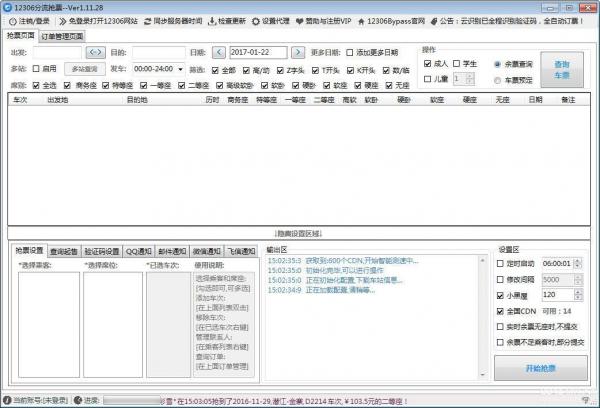Open departure time 00:00-24:00 dropdown
This screenshot has height=408, width=600.
point(180,69)
